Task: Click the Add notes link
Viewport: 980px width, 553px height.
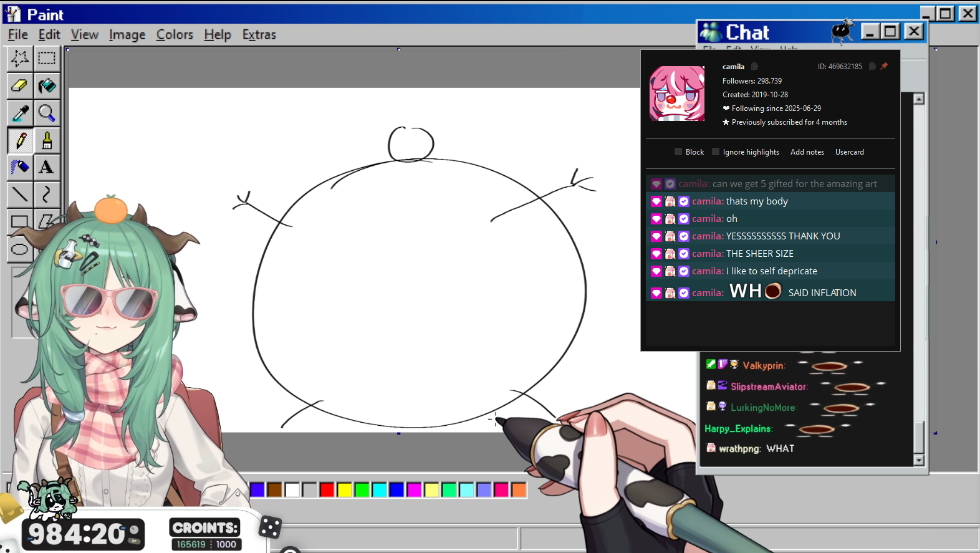Action: tap(807, 152)
